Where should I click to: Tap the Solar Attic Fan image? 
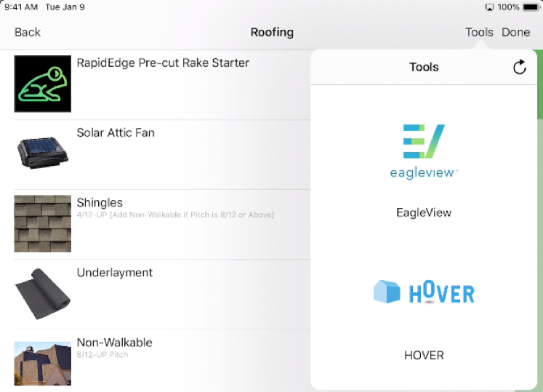point(43,153)
